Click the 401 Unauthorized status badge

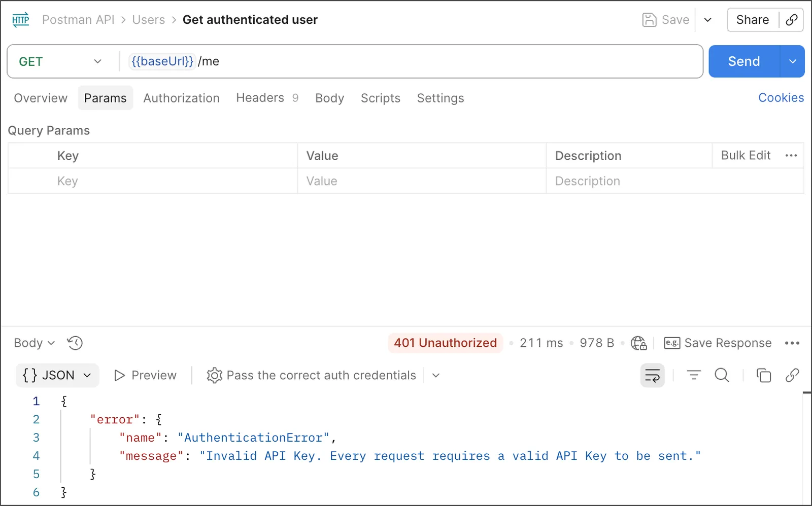(x=446, y=343)
